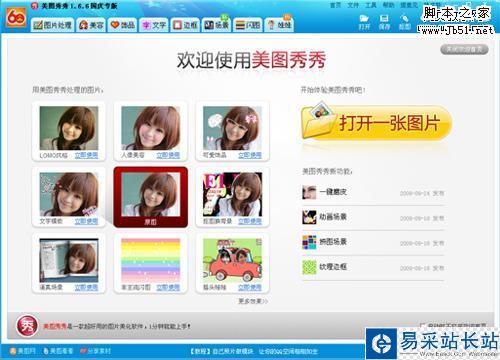Open the 帮助 menu

[x=388, y=5]
